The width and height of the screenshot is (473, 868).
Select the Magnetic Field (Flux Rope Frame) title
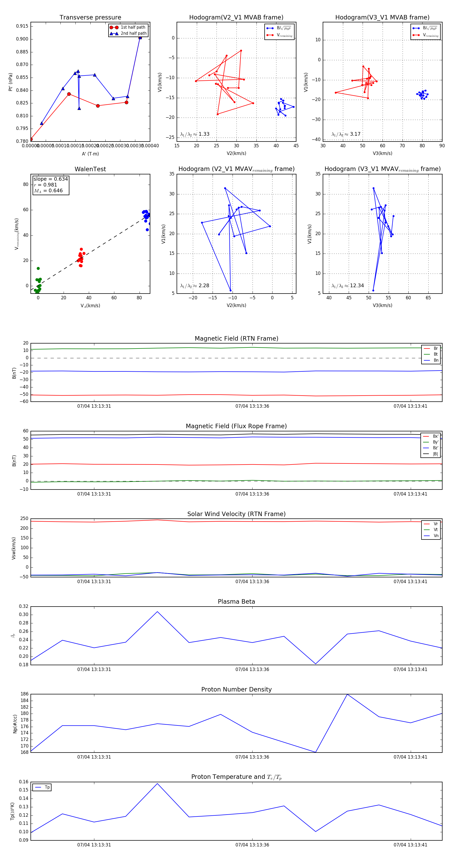[236, 426]
